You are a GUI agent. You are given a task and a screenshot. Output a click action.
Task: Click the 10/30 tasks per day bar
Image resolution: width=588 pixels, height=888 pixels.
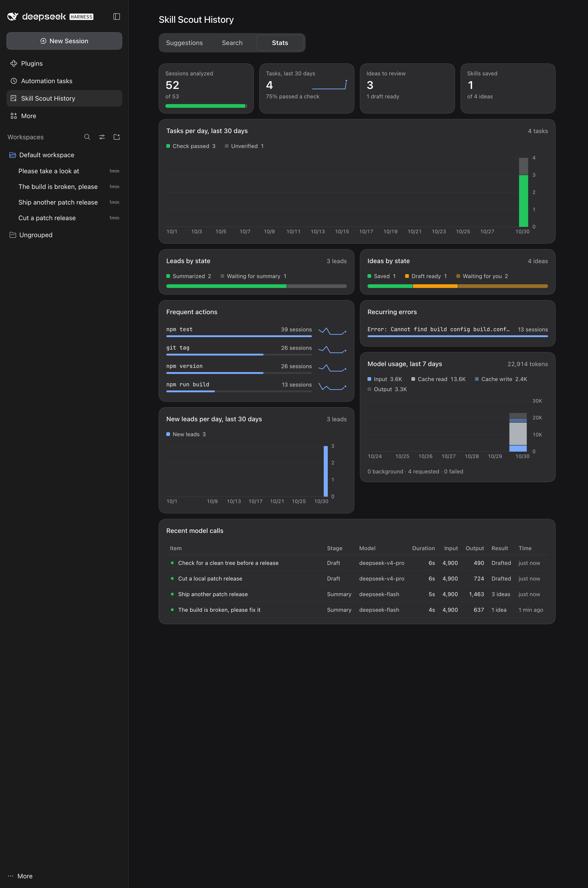pyautogui.click(x=523, y=192)
